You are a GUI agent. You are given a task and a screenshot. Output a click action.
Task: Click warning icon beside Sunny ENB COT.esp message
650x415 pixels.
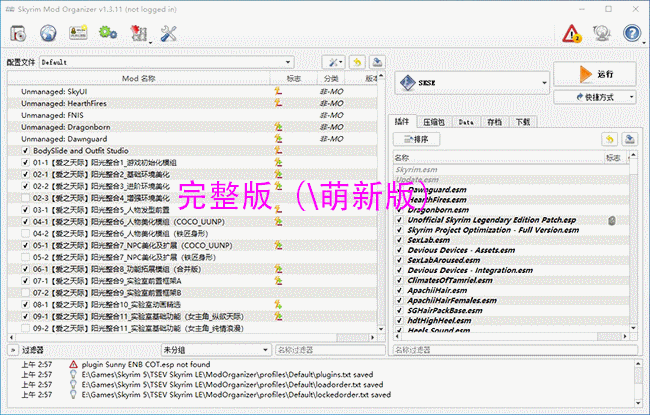point(73,364)
